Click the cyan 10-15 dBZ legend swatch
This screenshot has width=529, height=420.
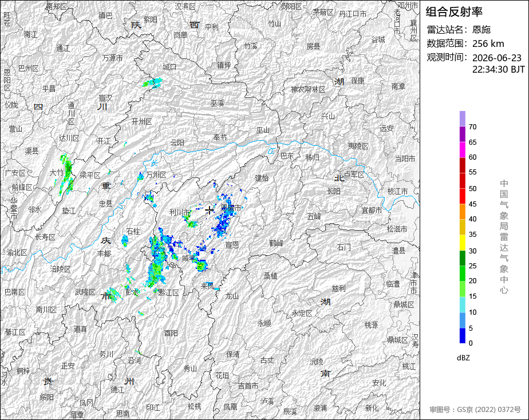coord(462,305)
